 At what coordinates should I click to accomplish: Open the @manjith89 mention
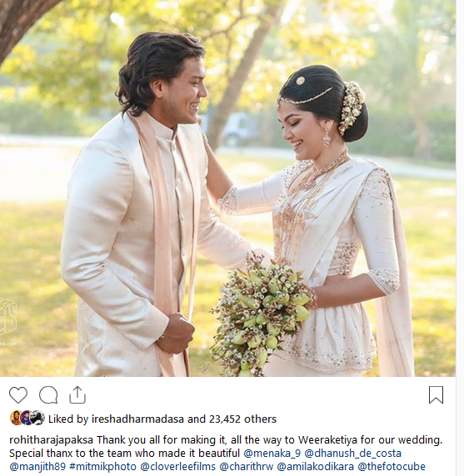37,466
